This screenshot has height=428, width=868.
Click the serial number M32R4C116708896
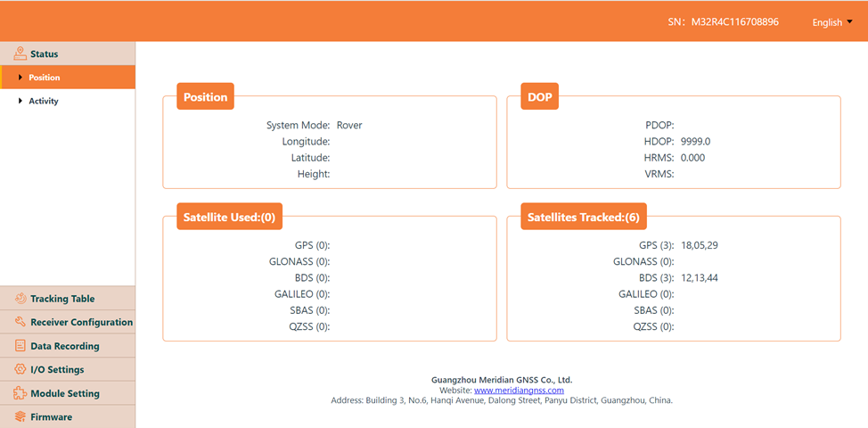(x=734, y=22)
